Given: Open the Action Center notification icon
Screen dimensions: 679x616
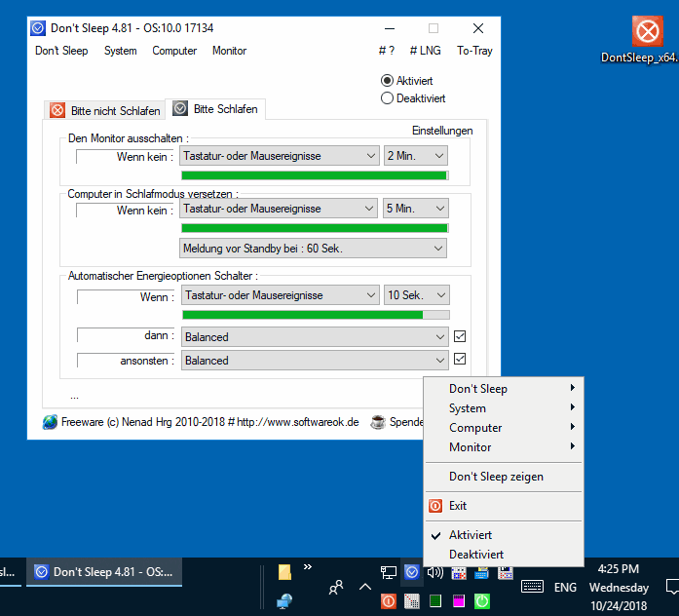Looking at the screenshot, I should tap(672, 587).
